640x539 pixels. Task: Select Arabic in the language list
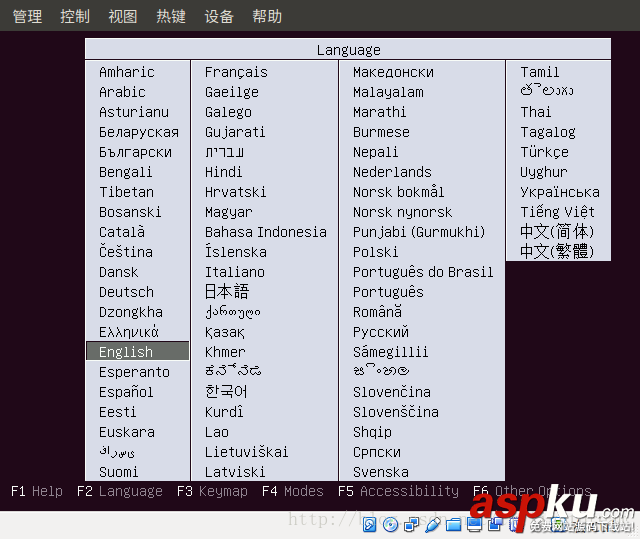tap(122, 92)
